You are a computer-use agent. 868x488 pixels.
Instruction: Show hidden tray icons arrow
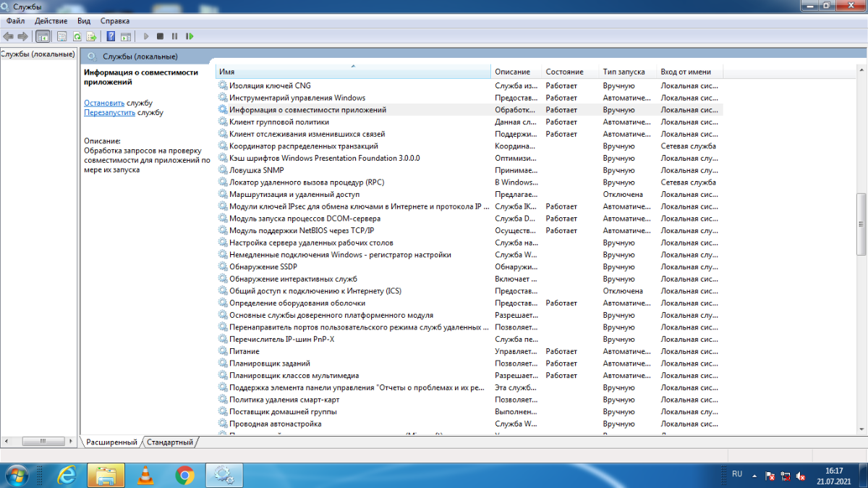pos(754,476)
